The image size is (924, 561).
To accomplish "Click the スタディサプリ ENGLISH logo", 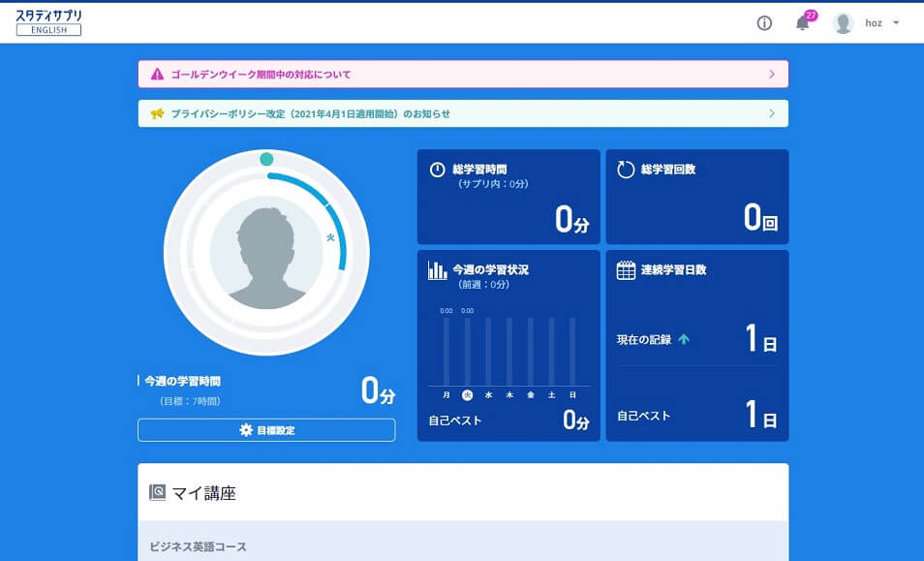I will tap(48, 22).
